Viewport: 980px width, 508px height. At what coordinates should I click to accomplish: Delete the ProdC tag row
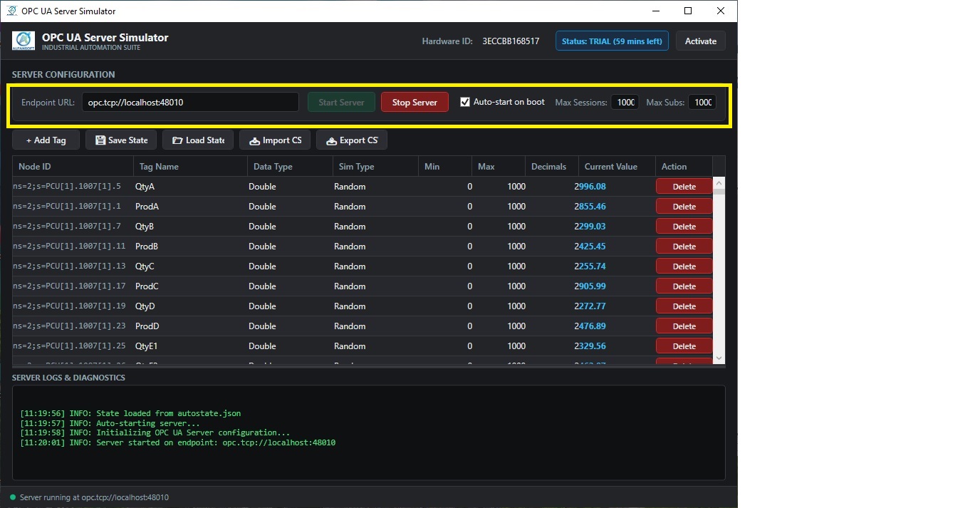[684, 286]
